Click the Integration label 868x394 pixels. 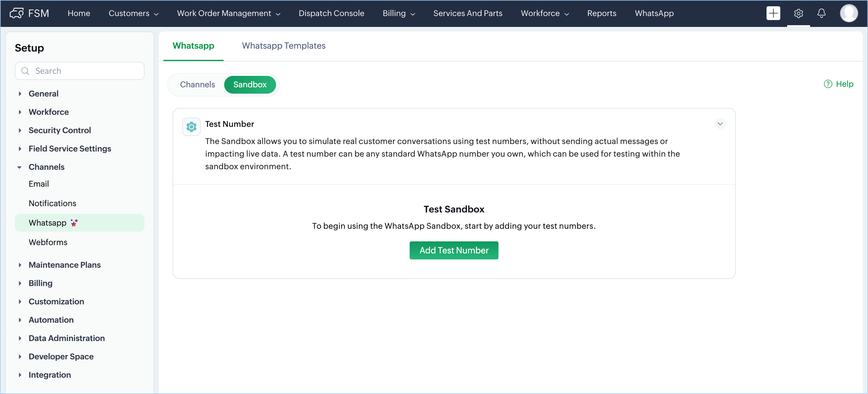50,375
